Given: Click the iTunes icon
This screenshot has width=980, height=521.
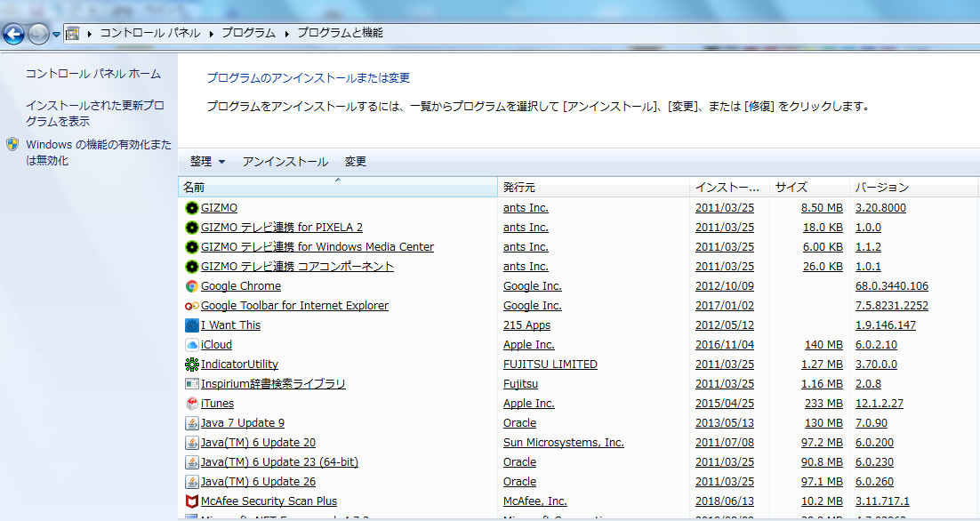Looking at the screenshot, I should tap(192, 404).
